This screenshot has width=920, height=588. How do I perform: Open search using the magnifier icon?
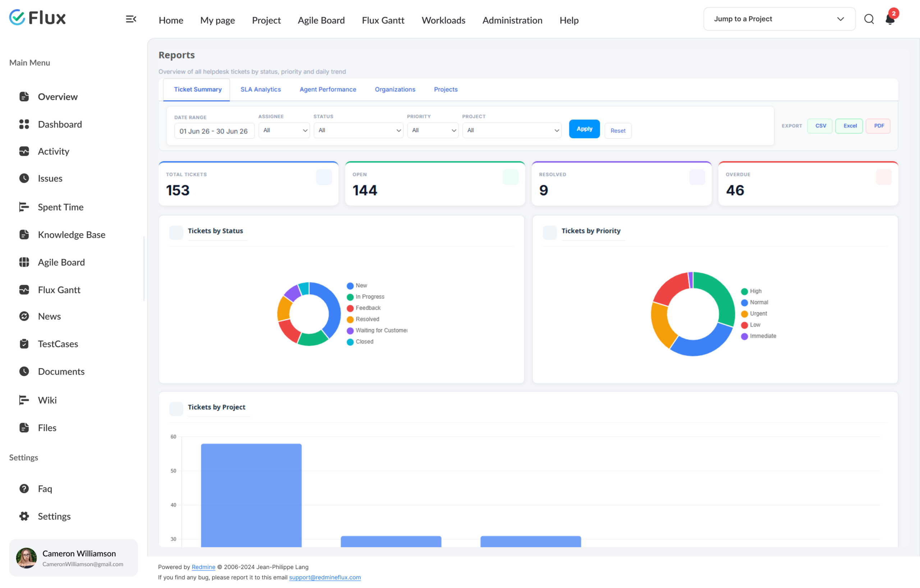(x=869, y=19)
